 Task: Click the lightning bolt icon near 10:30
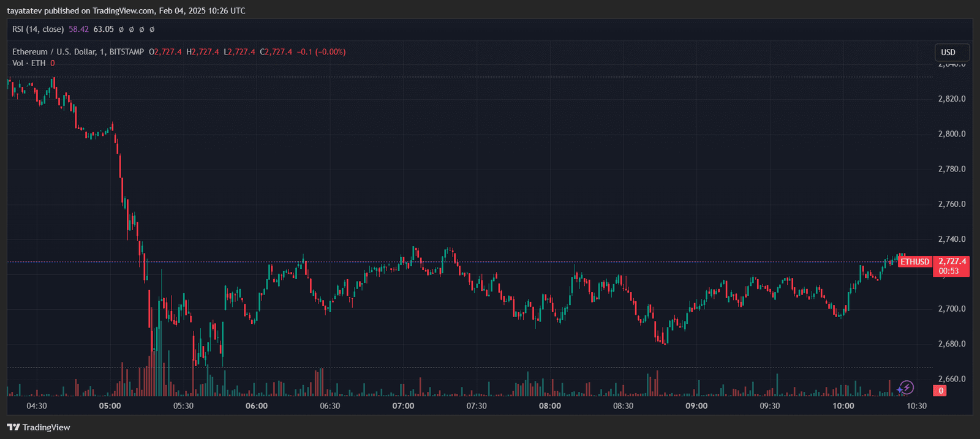pos(906,388)
